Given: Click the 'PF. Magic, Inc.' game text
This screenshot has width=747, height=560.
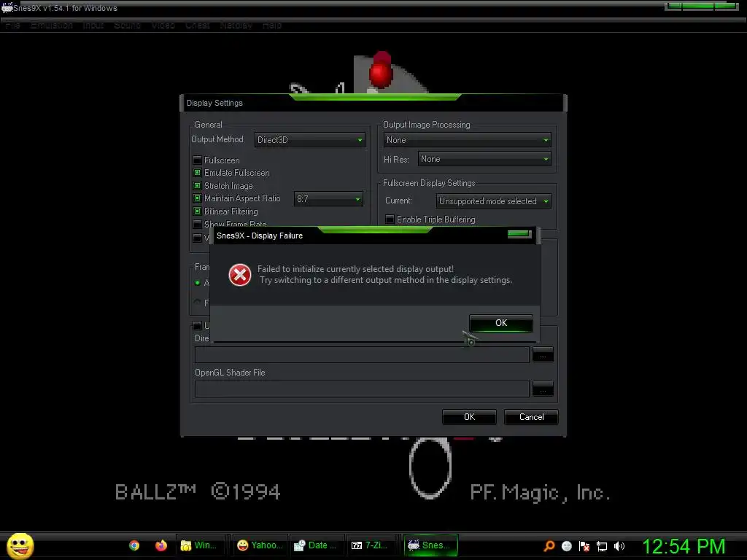Looking at the screenshot, I should (x=540, y=492).
